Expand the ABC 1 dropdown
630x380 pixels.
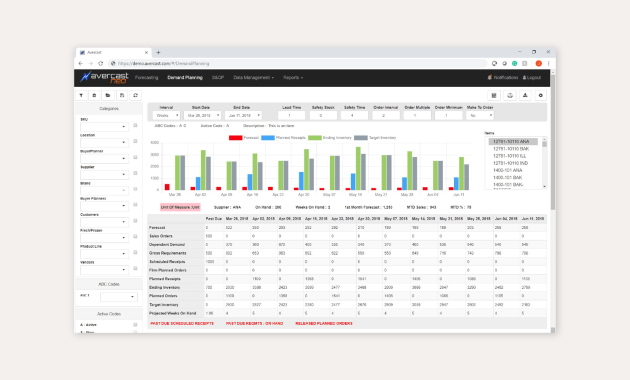[119, 297]
